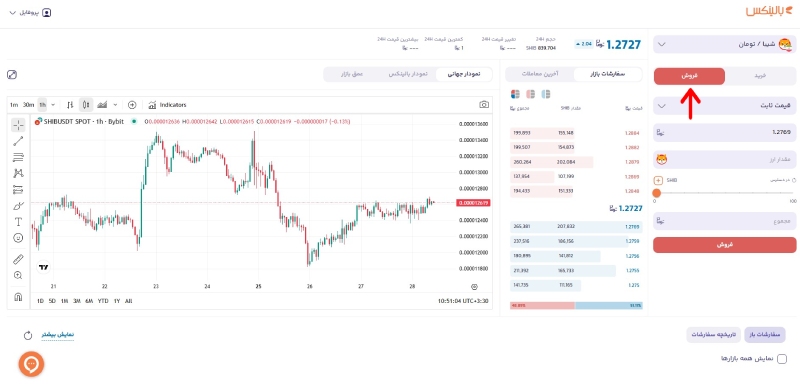Click the refresh orders icon

click(x=28, y=336)
